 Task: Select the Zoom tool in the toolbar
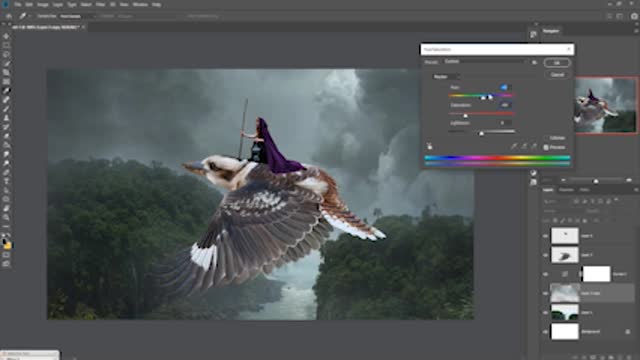pyautogui.click(x=6, y=217)
